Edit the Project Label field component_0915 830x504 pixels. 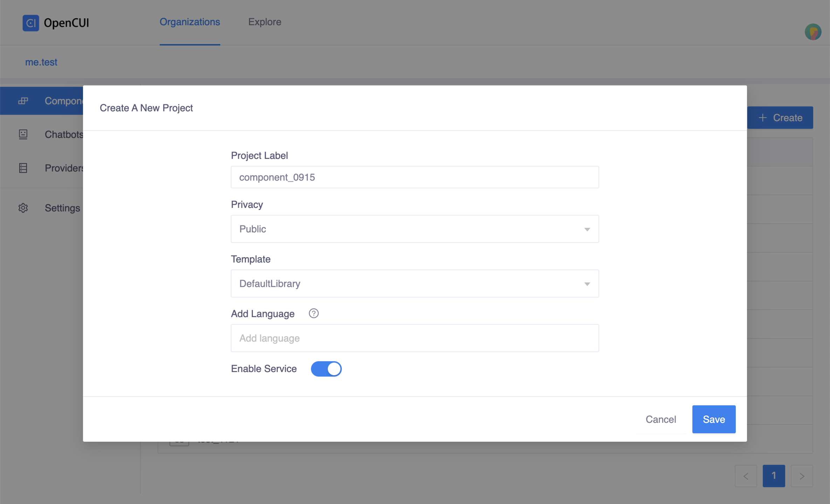click(x=415, y=177)
